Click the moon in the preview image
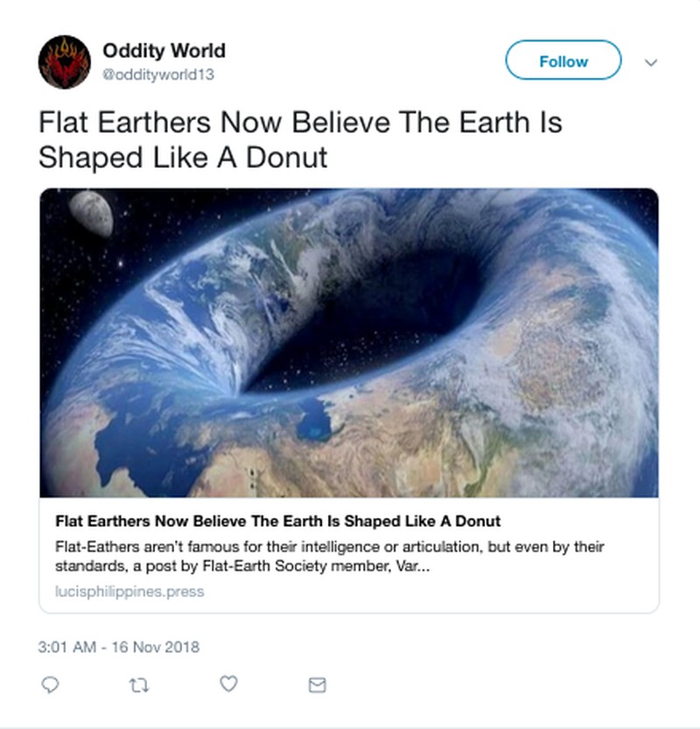The image size is (700, 729). (91, 213)
